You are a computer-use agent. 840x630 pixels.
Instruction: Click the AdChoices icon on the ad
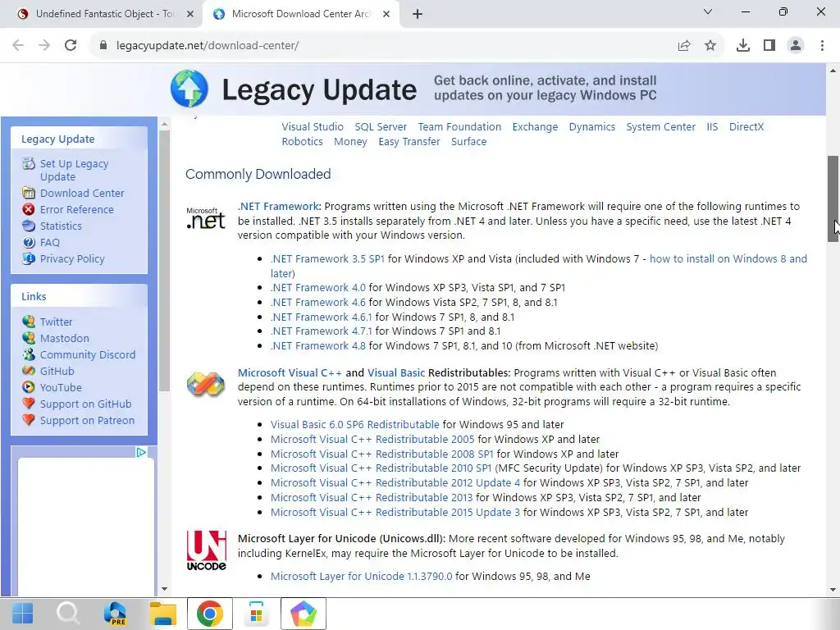[140, 453]
